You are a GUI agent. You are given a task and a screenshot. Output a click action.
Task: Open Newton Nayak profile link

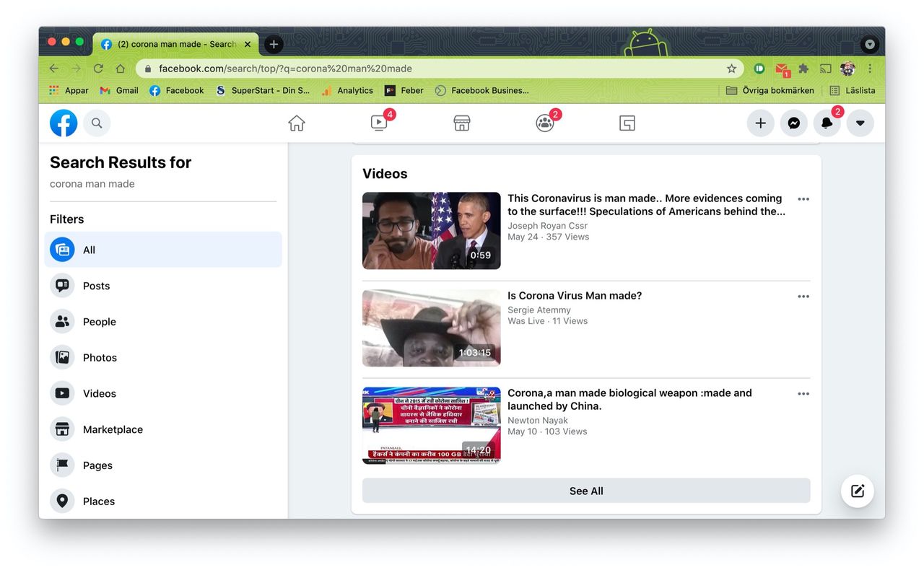(x=538, y=421)
